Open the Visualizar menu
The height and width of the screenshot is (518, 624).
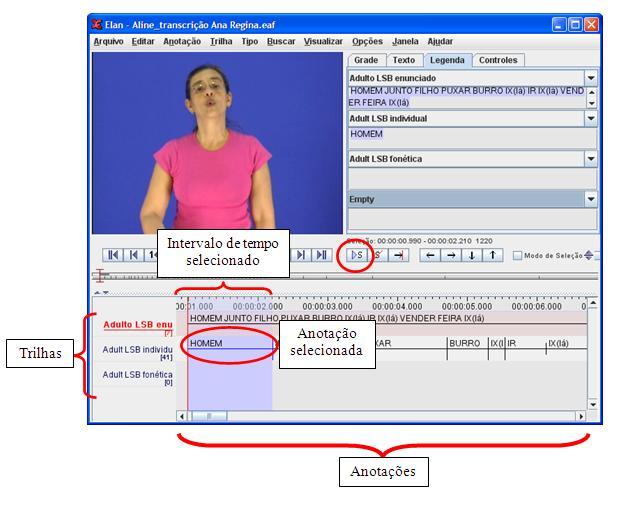click(323, 41)
